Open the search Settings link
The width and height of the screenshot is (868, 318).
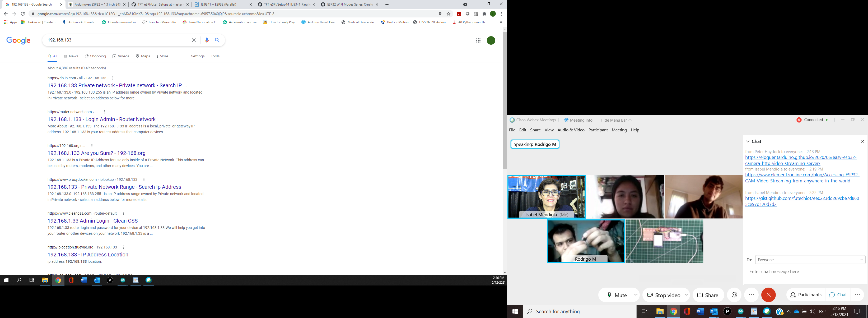pyautogui.click(x=198, y=56)
